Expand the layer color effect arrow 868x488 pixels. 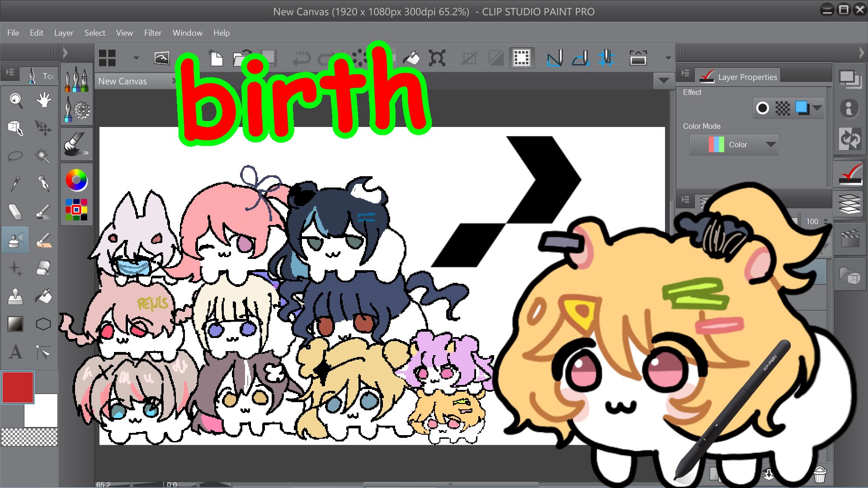817,108
